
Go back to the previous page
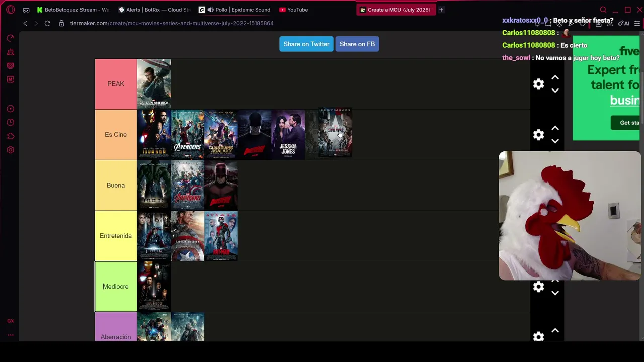pyautogui.click(x=25, y=23)
